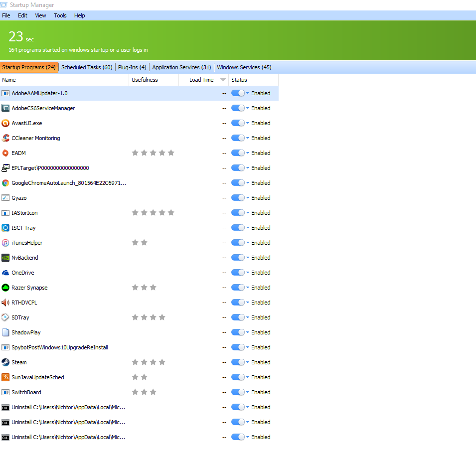Viewport: 476px width, 463px height.
Task: Sort by the Load Time arrow
Action: tap(223, 80)
